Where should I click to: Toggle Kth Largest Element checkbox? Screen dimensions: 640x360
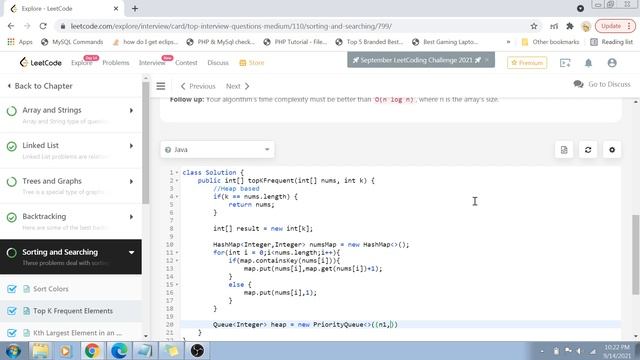12,333
